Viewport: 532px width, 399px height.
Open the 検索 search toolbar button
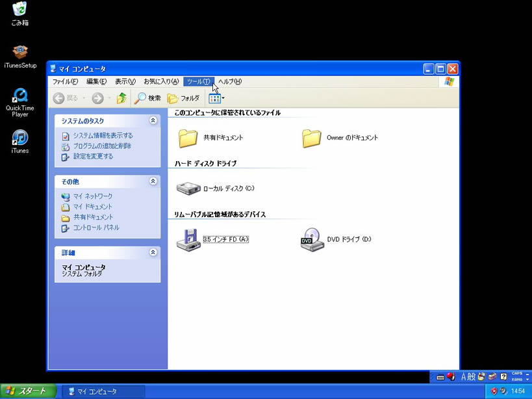click(147, 98)
